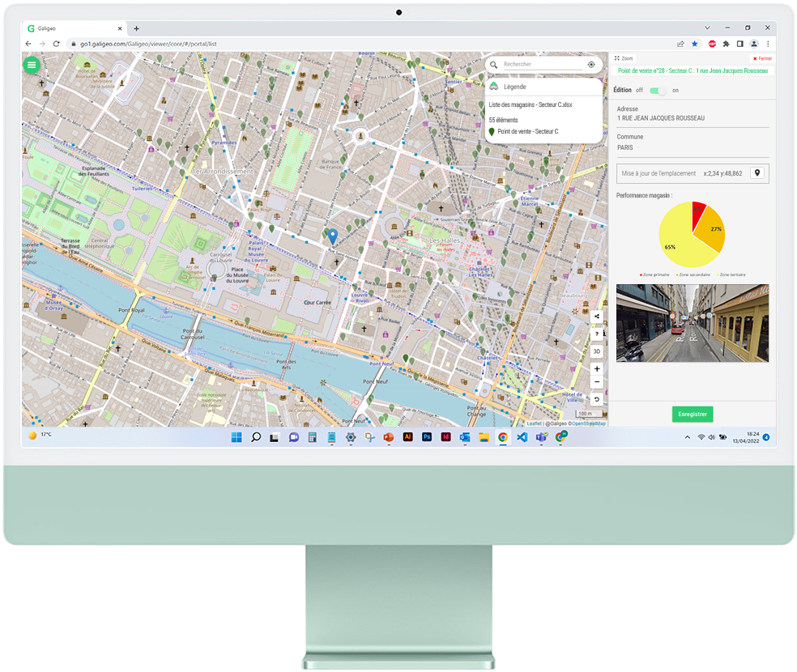Image resolution: width=797 pixels, height=672 pixels.
Task: Open the street view photo thumbnail
Action: point(693,323)
